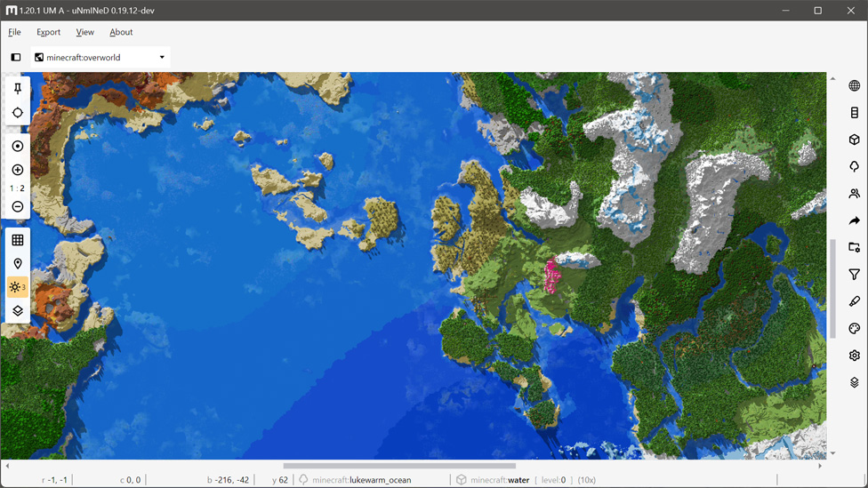This screenshot has width=868, height=488.
Task: Click the uNmINeD app logo in title bar
Action: (11, 11)
